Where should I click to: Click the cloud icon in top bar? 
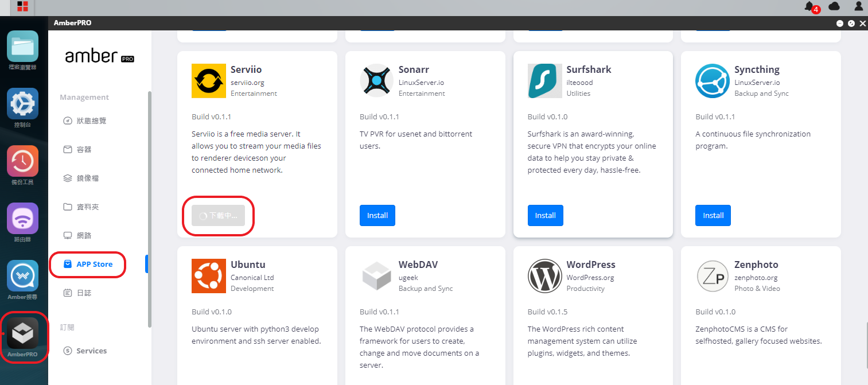click(834, 6)
